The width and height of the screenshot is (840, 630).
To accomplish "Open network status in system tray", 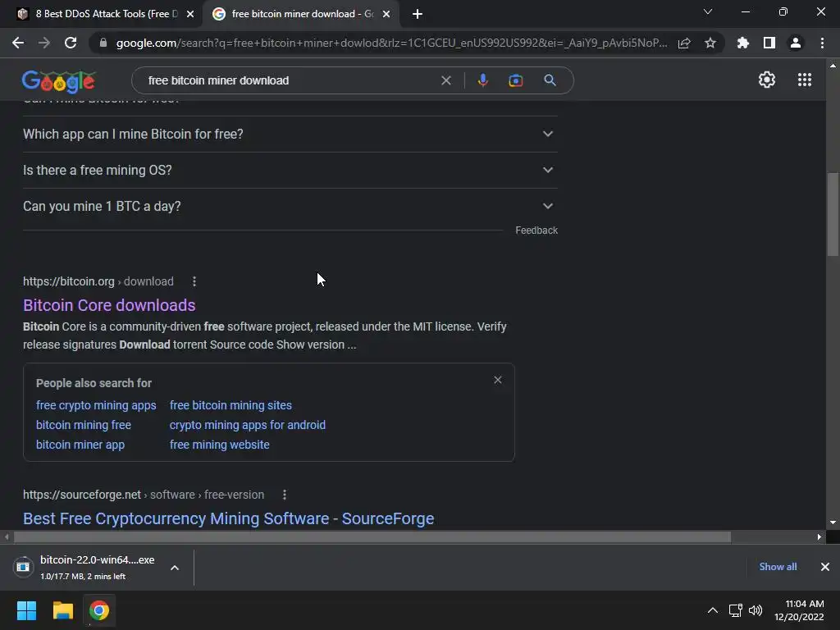I will [x=736, y=610].
